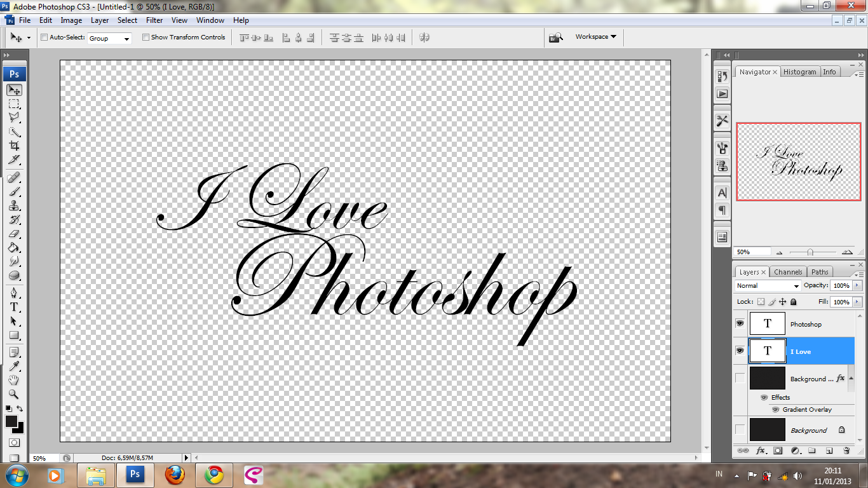Open the Character panel icon
868x488 pixels.
point(722,193)
